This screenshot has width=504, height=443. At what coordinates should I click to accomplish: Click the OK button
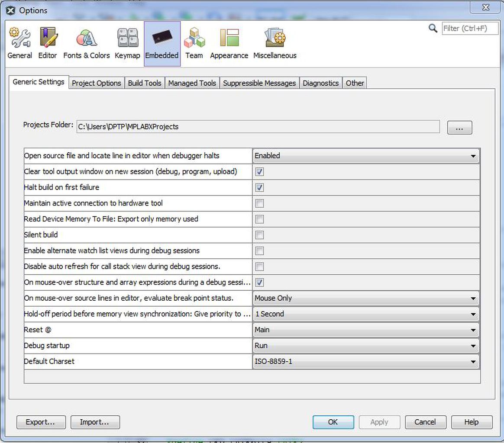tap(333, 422)
